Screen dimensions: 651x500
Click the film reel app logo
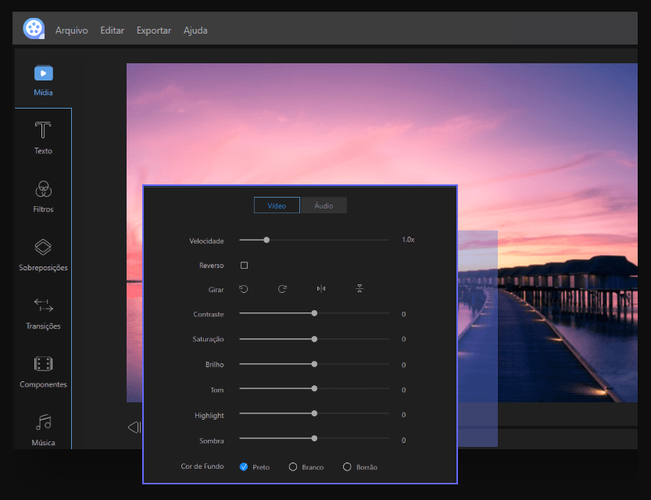tap(34, 29)
